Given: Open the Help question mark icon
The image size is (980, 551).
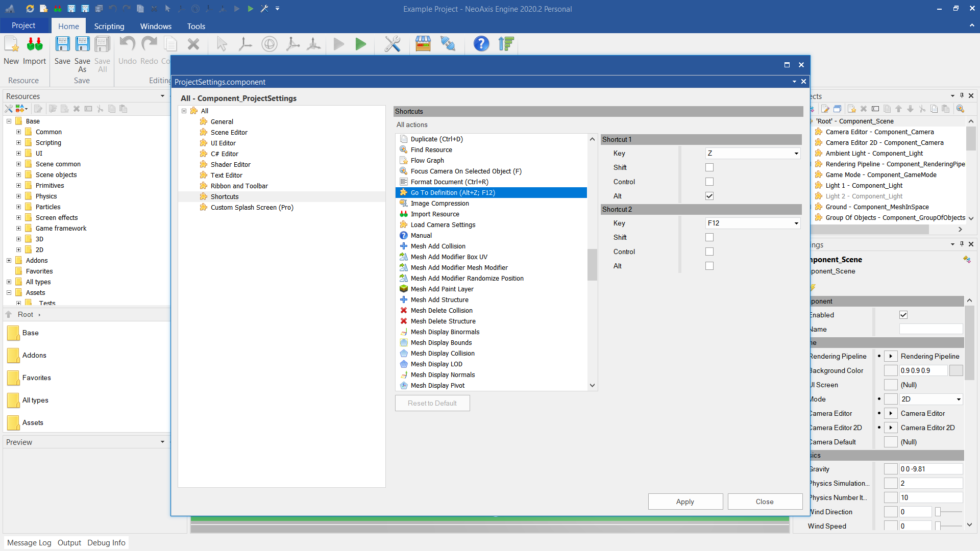Looking at the screenshot, I should point(481,44).
